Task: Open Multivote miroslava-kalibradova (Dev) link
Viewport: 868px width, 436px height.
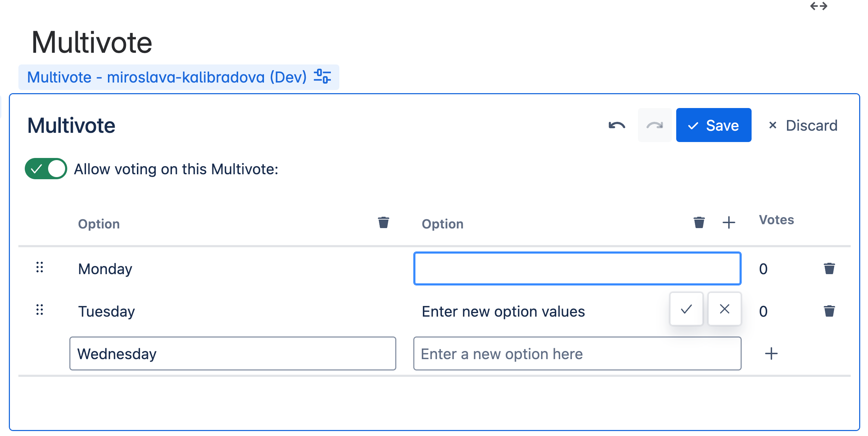Action: pos(167,77)
